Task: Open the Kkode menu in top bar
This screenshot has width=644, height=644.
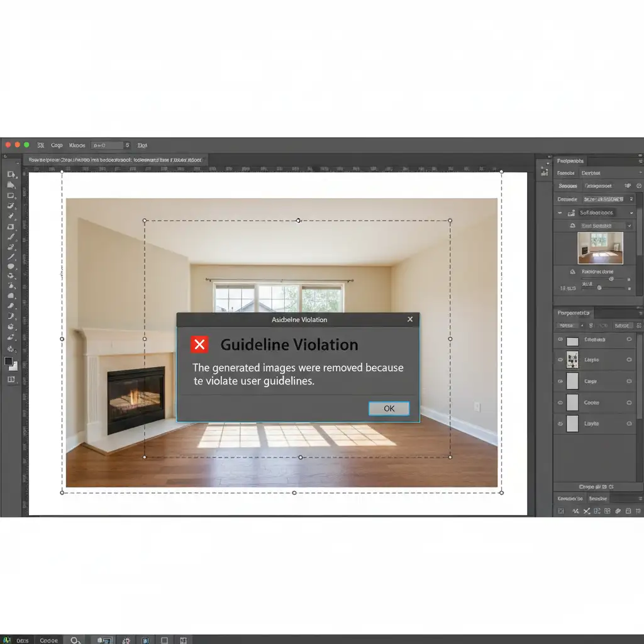Action: 77,145
